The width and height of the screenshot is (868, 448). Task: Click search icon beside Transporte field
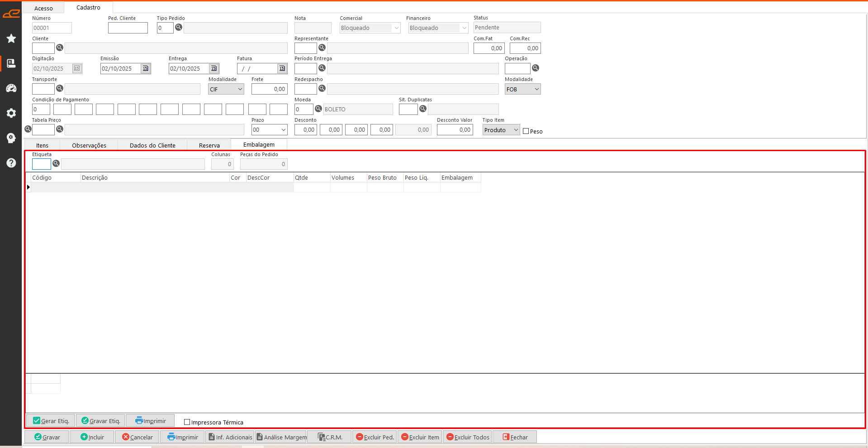(x=60, y=88)
